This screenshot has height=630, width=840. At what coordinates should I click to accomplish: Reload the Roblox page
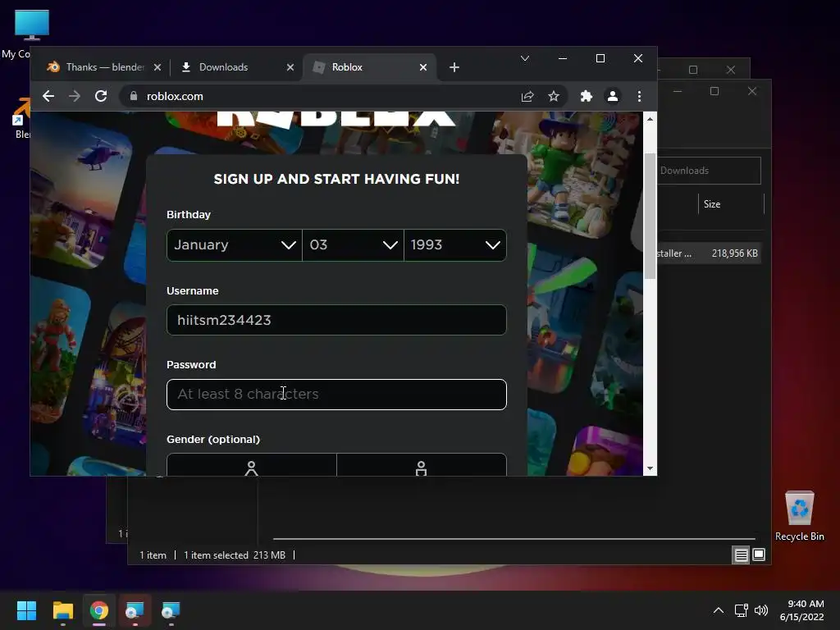tap(101, 97)
